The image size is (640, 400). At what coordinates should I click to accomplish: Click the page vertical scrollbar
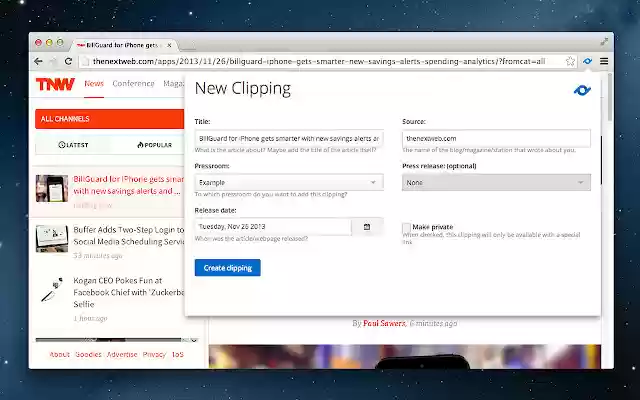pos(610,97)
